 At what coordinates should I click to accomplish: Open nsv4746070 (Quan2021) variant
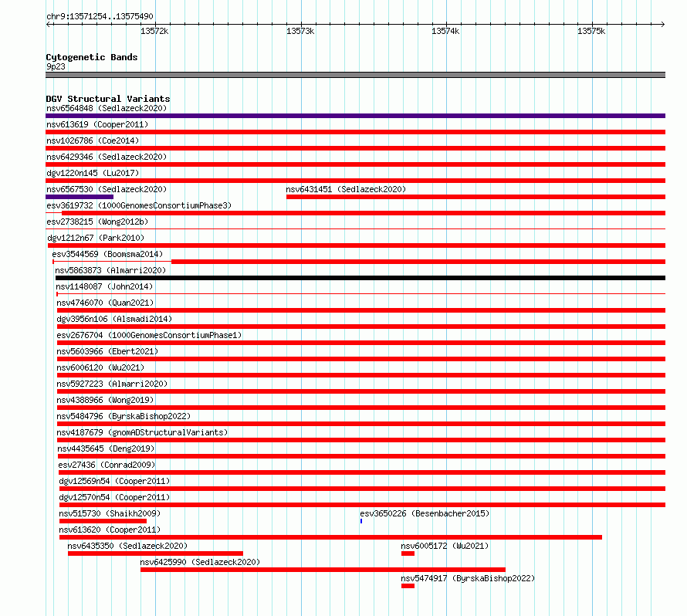[x=105, y=303]
